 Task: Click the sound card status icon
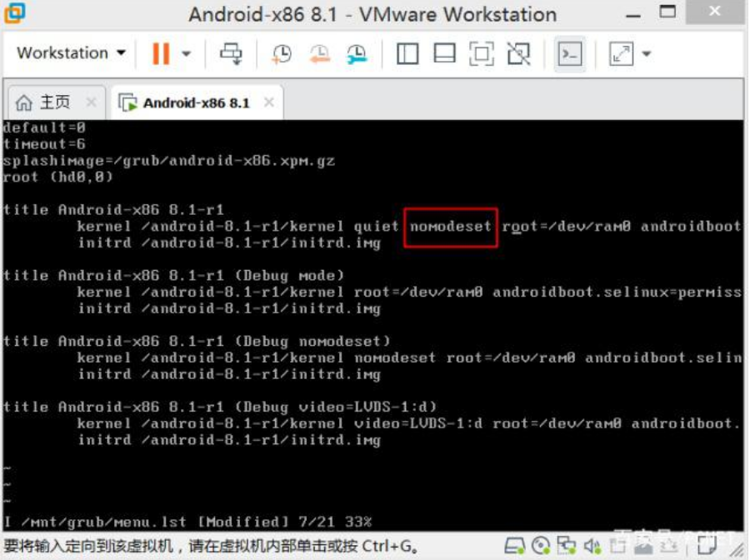point(592,546)
